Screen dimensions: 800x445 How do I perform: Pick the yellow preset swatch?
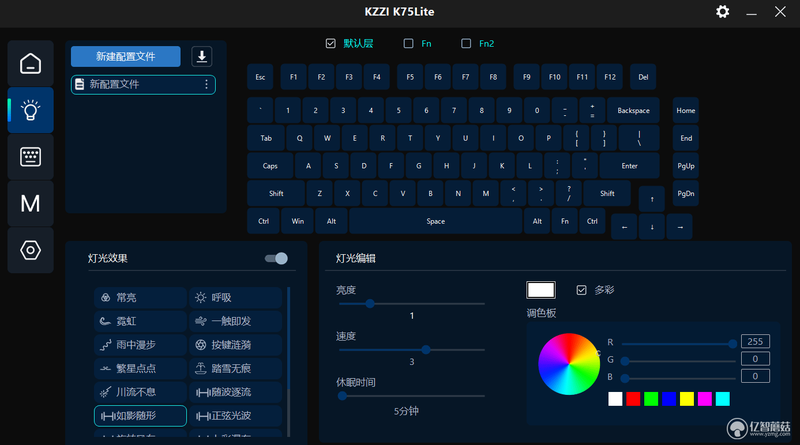(687, 399)
